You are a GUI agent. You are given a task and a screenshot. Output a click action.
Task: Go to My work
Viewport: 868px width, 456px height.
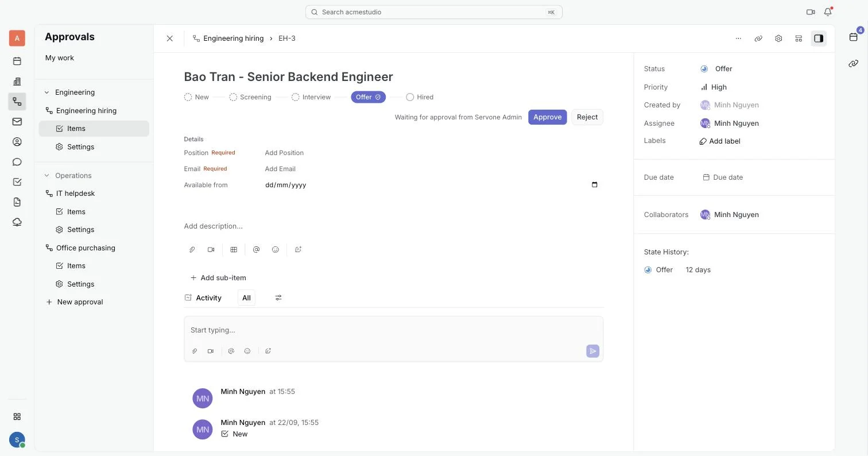pyautogui.click(x=60, y=58)
